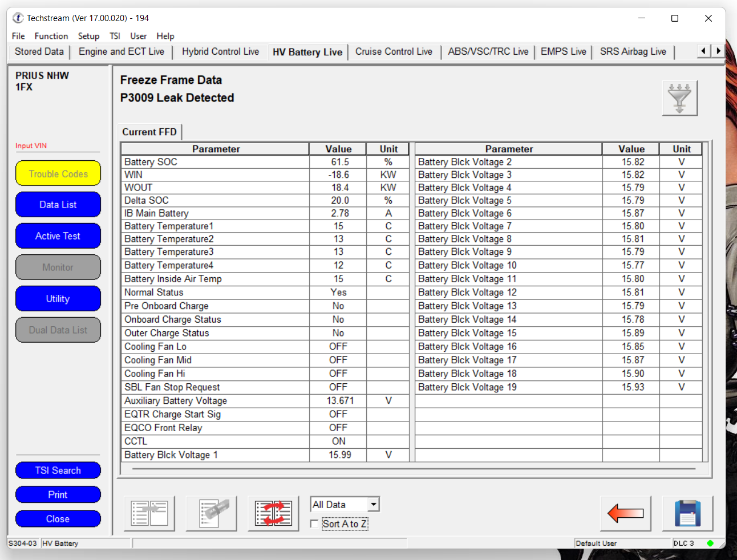
Task: Switch to EMPS Live tab
Action: tap(564, 51)
